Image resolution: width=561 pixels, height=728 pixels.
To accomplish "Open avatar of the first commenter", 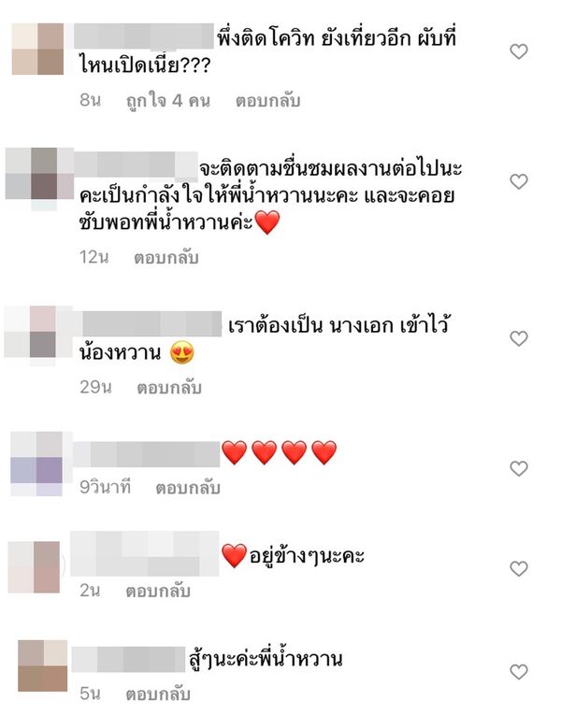I will [37, 50].
